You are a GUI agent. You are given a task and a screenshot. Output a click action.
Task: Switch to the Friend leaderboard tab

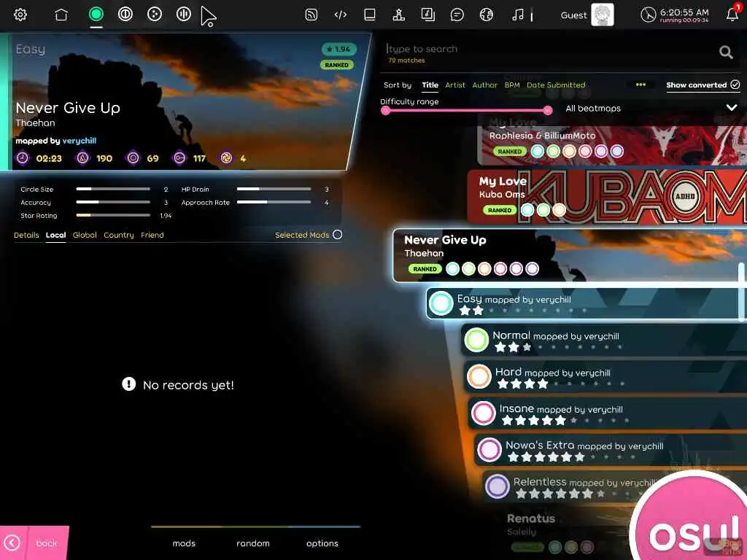pos(152,235)
